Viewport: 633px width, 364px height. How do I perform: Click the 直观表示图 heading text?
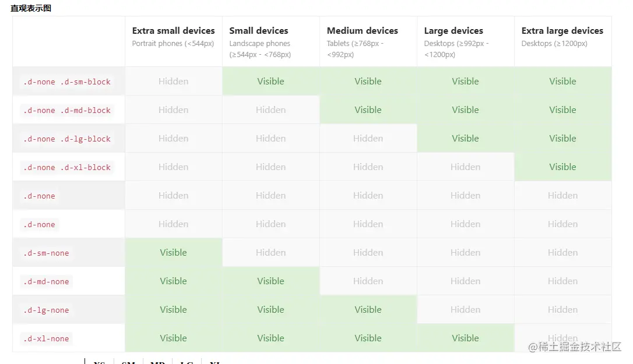tap(31, 8)
